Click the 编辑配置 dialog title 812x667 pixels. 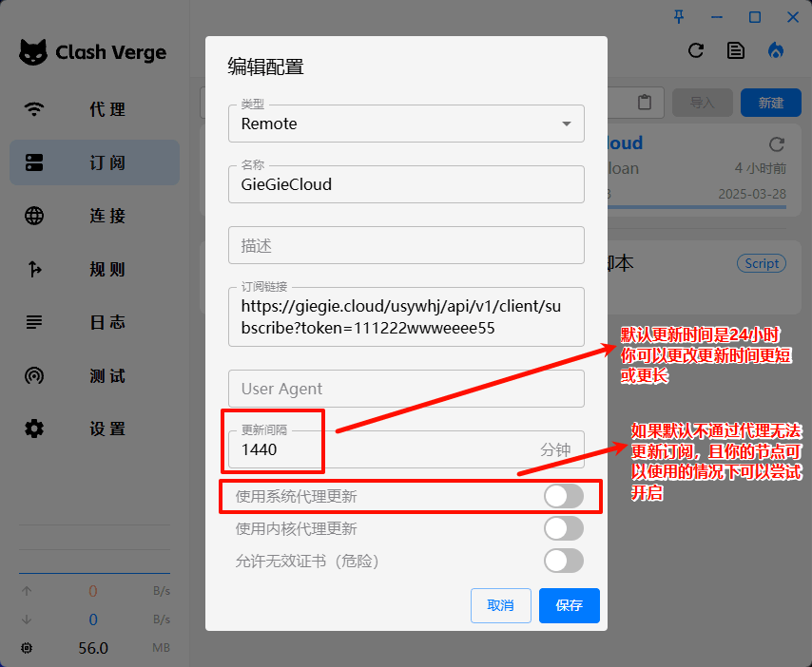tap(265, 67)
